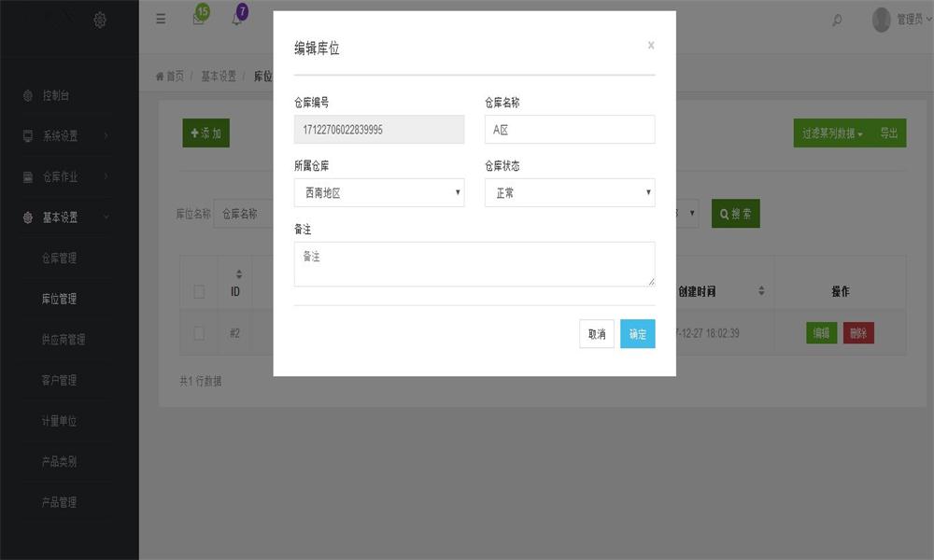Expand the 过滤某列数据 dropdown button
This screenshot has height=560, width=934.
click(x=831, y=133)
